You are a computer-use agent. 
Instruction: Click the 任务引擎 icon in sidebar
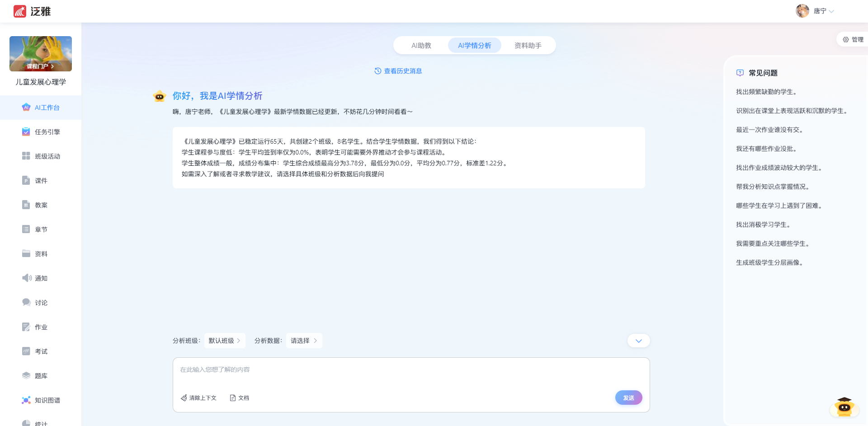coord(26,132)
